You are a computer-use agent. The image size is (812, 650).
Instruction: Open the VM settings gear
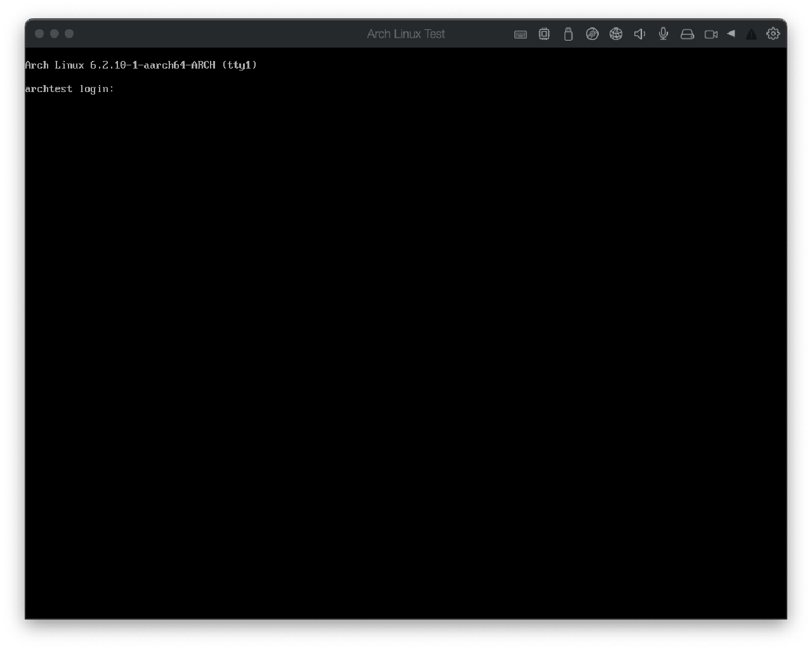(x=773, y=34)
